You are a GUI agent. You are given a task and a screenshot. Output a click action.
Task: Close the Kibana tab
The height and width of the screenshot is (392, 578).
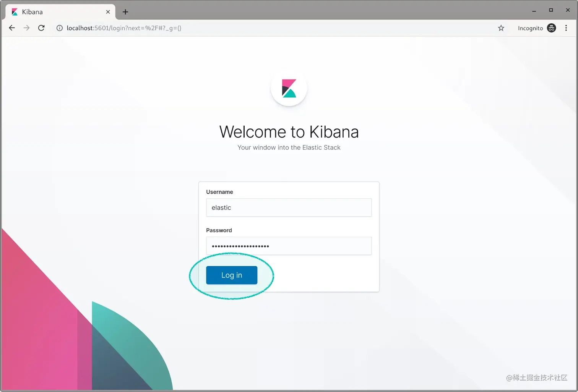tap(108, 12)
